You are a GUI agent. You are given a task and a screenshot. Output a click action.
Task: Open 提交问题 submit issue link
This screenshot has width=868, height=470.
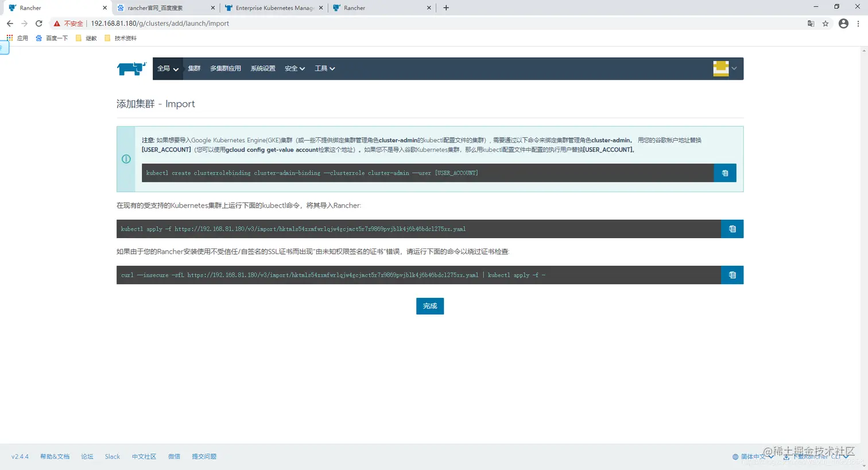[204, 457]
